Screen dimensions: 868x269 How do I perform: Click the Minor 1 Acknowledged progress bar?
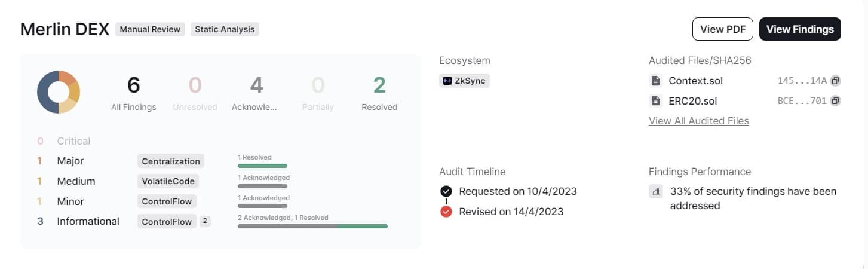coord(262,206)
